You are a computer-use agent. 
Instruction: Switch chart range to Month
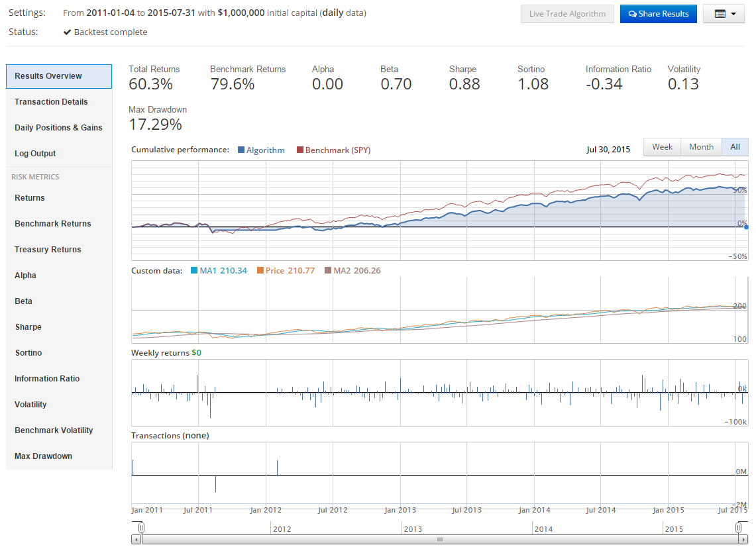pos(701,147)
